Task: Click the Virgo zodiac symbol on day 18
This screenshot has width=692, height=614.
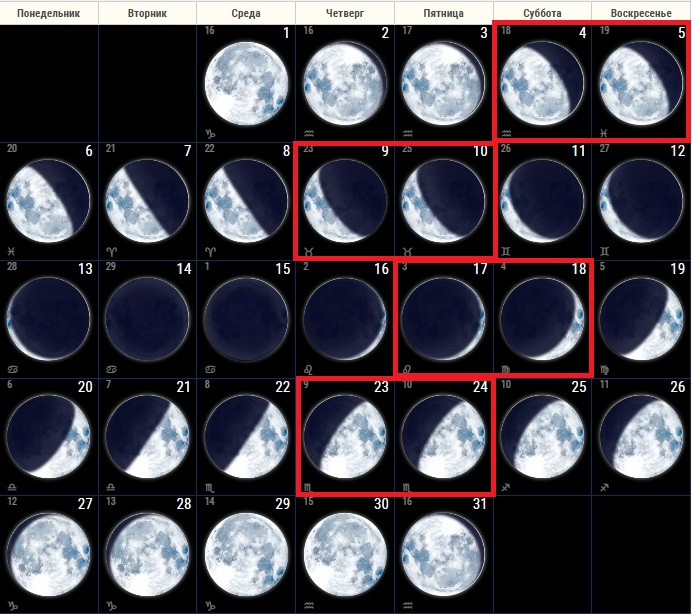Action: point(506,369)
